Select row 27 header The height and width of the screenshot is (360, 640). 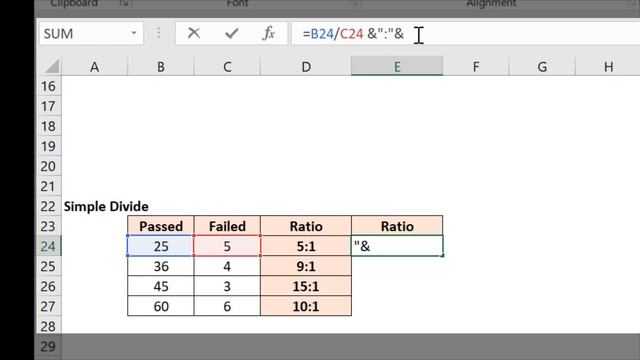pos(49,306)
